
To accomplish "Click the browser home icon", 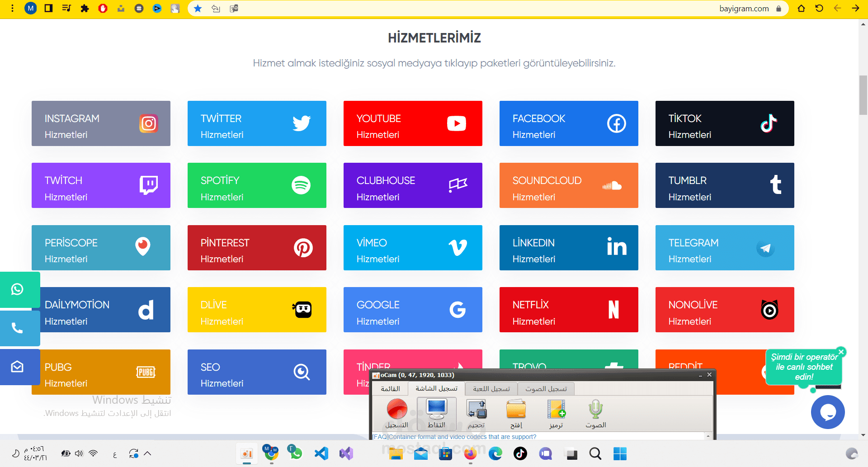I will [801, 8].
